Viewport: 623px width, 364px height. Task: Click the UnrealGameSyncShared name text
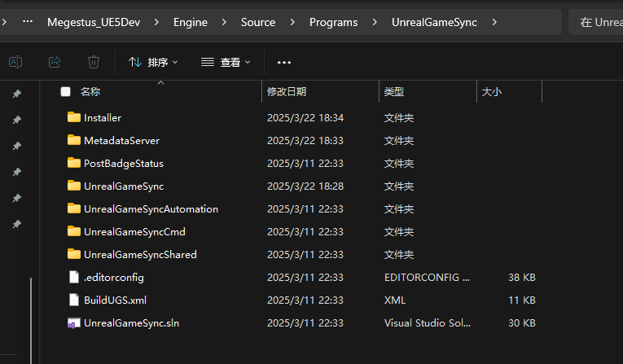140,255
